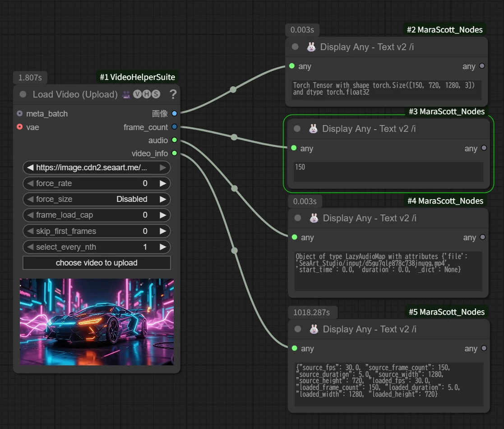
Task: Click the meta_batch input socket
Action: click(x=19, y=113)
